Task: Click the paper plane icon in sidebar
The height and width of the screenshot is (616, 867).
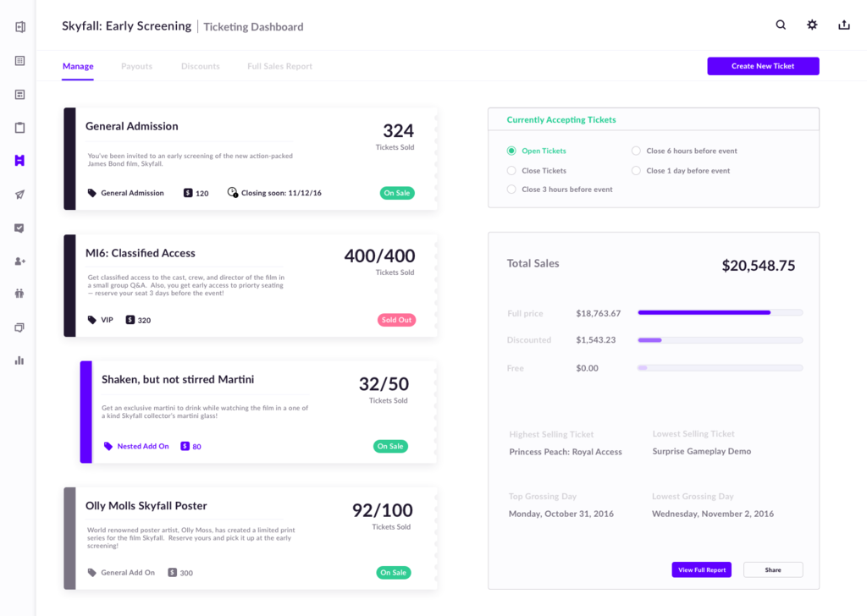Action: [19, 195]
